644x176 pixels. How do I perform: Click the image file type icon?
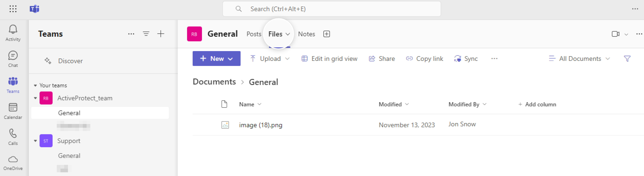225,125
